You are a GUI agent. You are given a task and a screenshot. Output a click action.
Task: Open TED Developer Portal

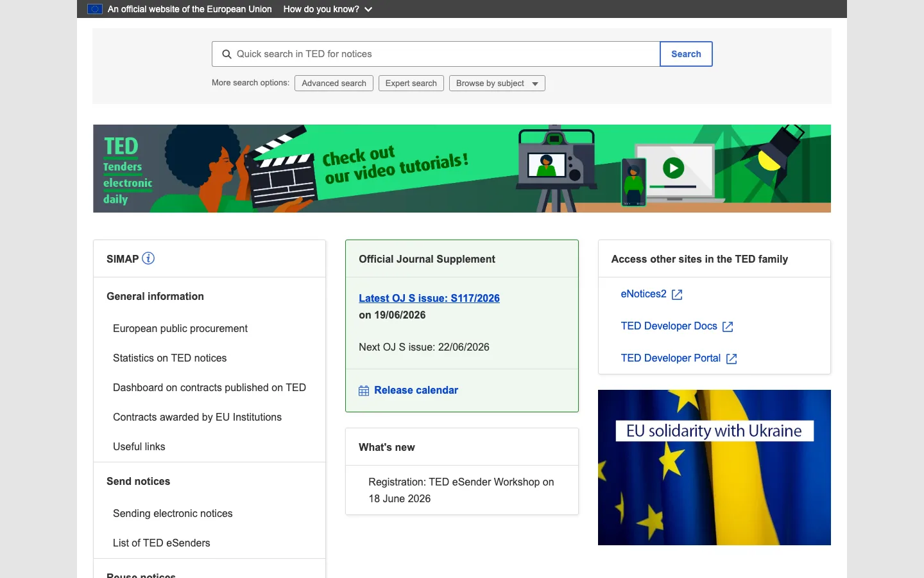[671, 358]
